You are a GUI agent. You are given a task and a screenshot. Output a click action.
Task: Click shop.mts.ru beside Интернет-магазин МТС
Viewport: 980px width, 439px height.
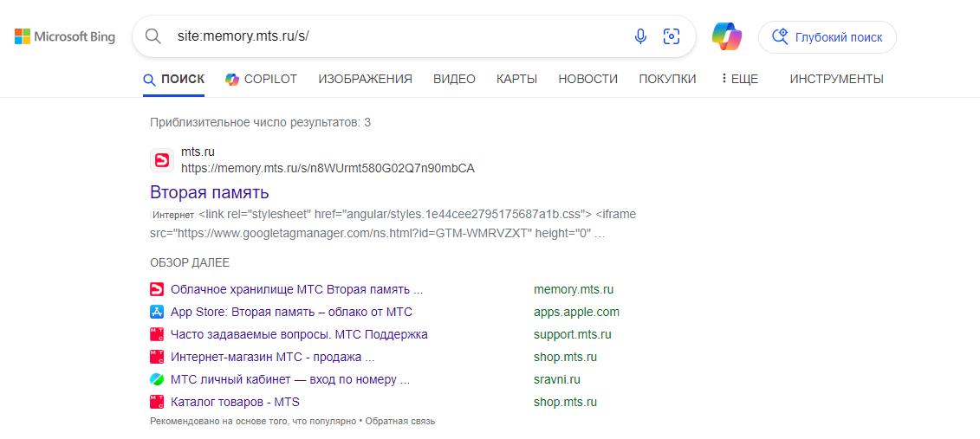coord(565,358)
